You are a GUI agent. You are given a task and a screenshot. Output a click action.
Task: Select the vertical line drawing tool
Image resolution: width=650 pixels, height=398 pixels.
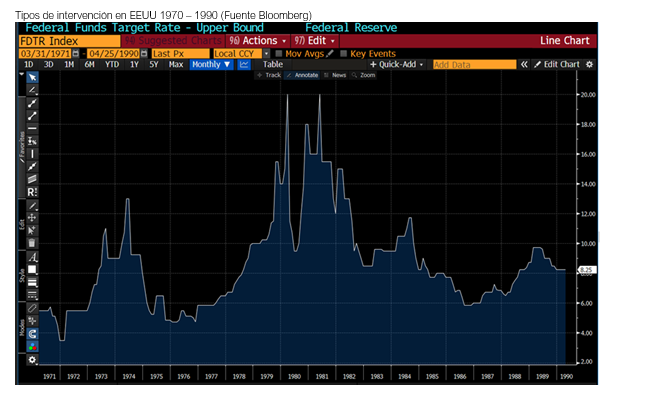pyautogui.click(x=32, y=154)
